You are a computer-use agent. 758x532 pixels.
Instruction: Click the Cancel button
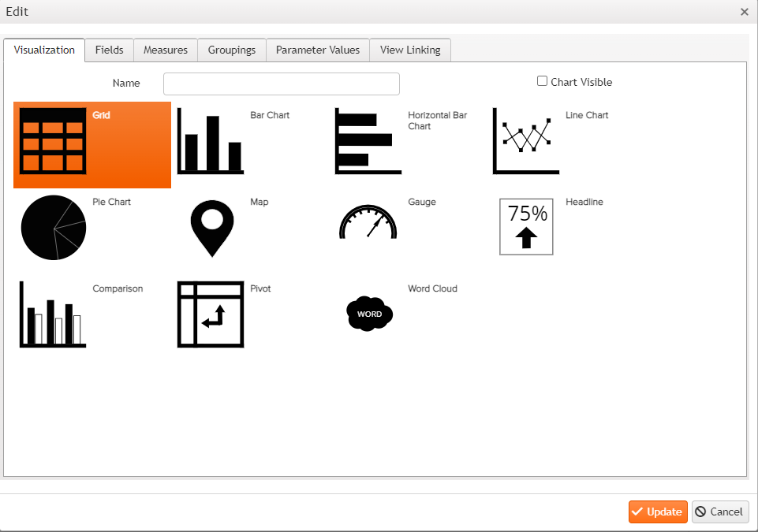pyautogui.click(x=720, y=512)
